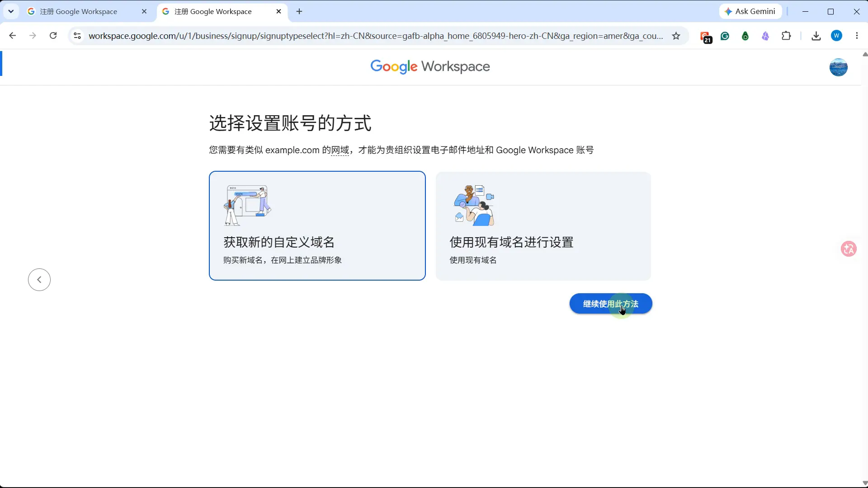Click the underlined 网域 term
This screenshot has width=868, height=488.
tap(340, 150)
